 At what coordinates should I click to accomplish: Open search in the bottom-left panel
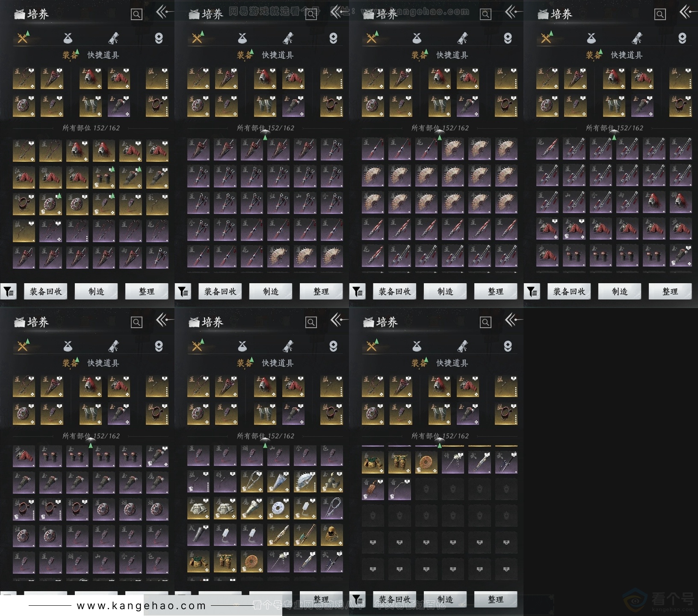coord(136,323)
